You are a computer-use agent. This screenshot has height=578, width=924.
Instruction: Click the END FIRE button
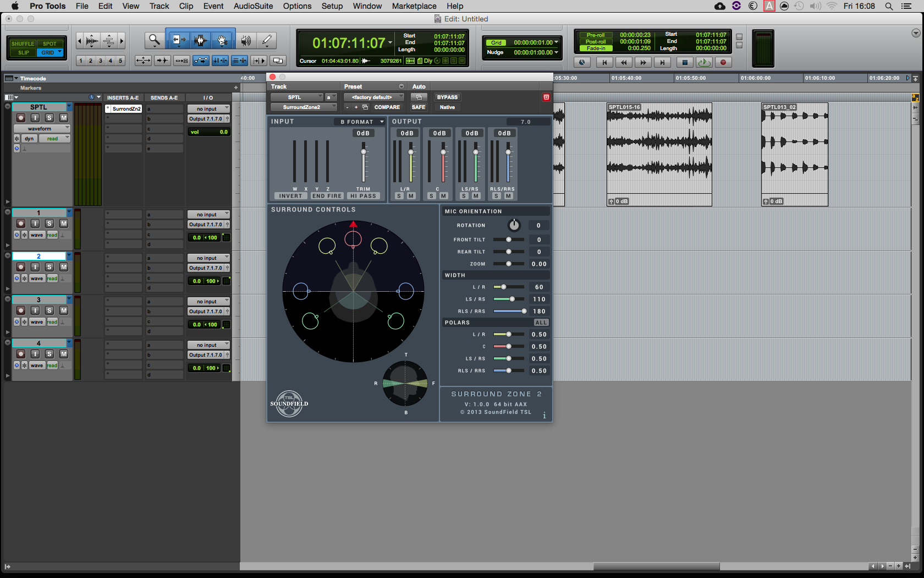click(327, 196)
